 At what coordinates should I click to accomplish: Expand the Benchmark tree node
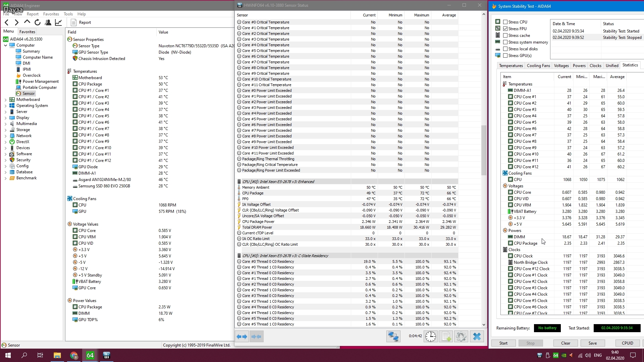(5, 178)
